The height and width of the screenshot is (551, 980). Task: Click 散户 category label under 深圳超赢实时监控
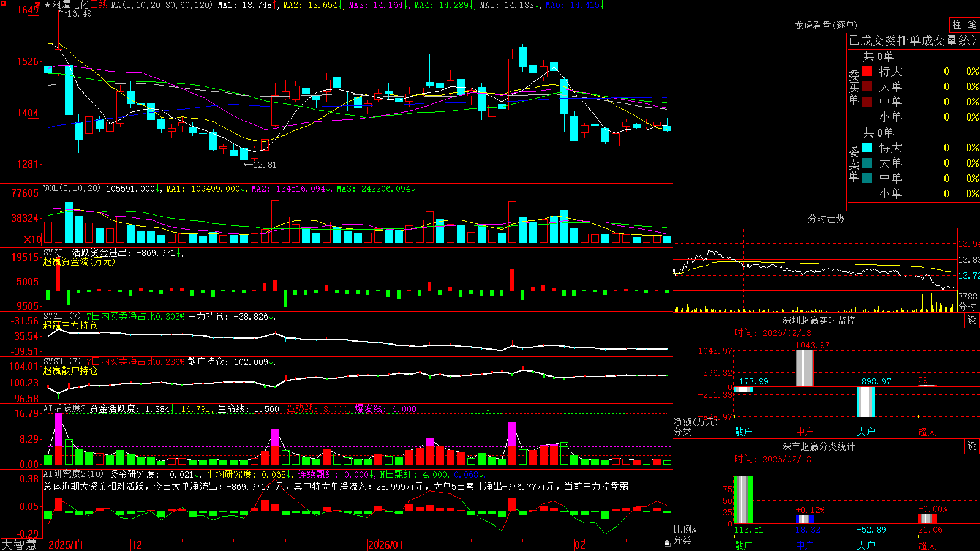click(x=744, y=432)
